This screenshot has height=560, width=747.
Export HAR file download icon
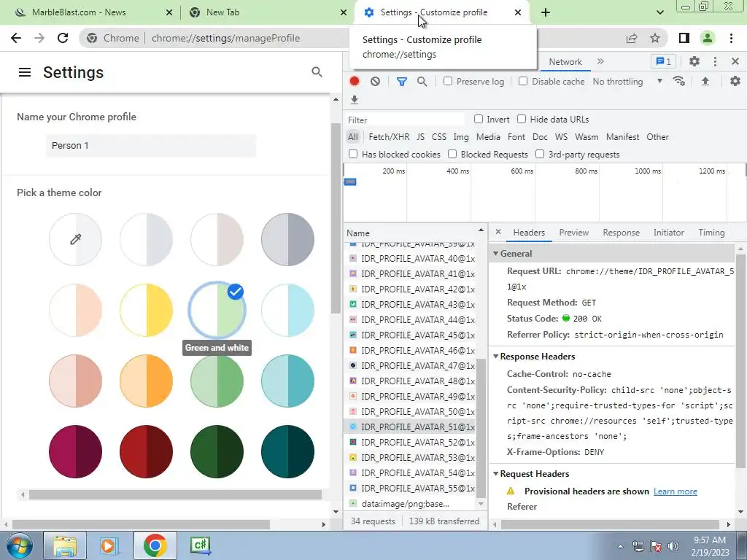coord(355,99)
